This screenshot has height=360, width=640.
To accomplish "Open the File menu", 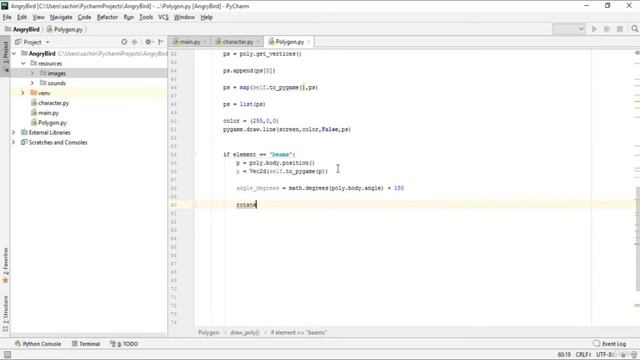I will pos(7,17).
